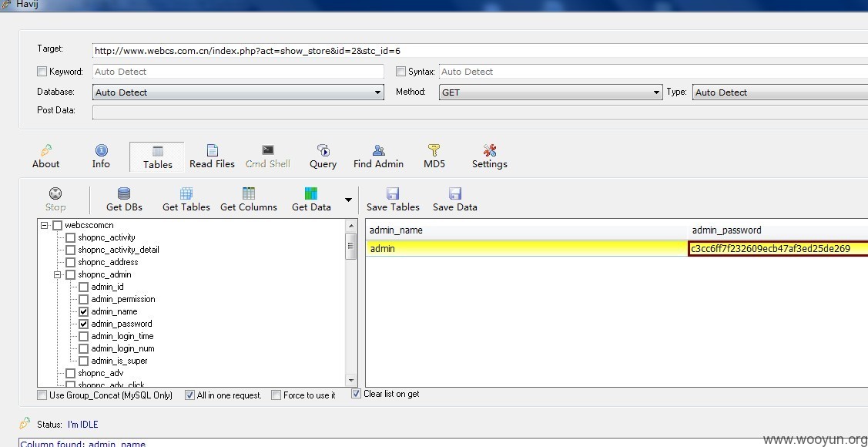Collapse the webcscomcn database node
This screenshot has height=447, width=868.
point(45,226)
